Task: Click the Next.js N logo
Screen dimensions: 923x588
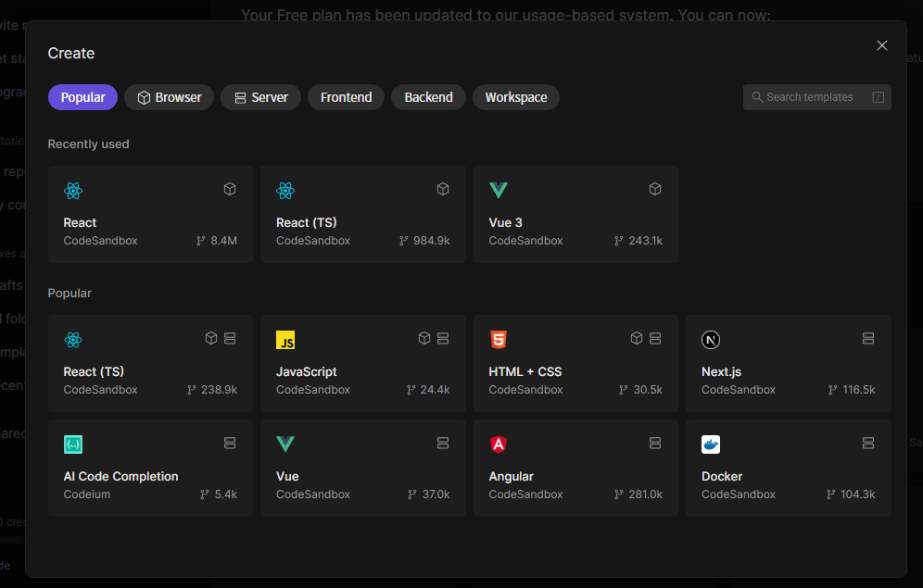Action: pyautogui.click(x=711, y=339)
